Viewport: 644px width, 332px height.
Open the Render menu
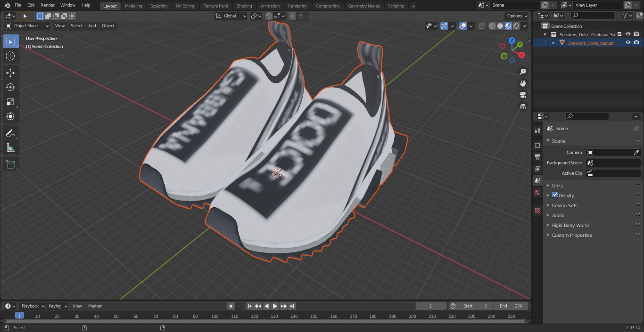[47, 5]
